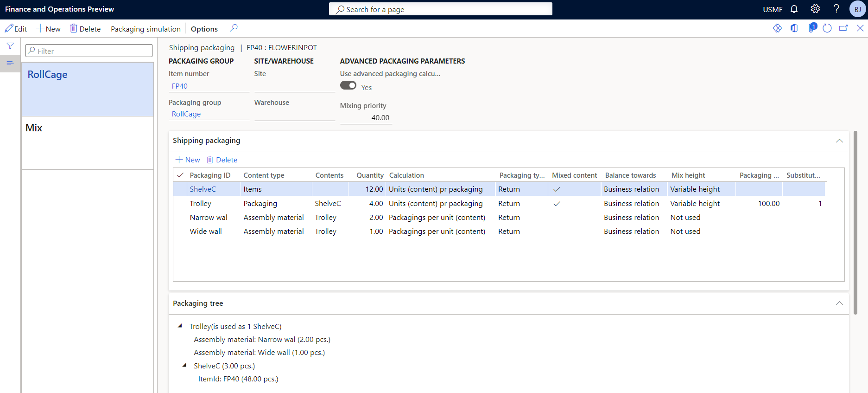Screen dimensions: 868x393
Task: Click the Delete button in top toolbar
Action: [x=85, y=29]
